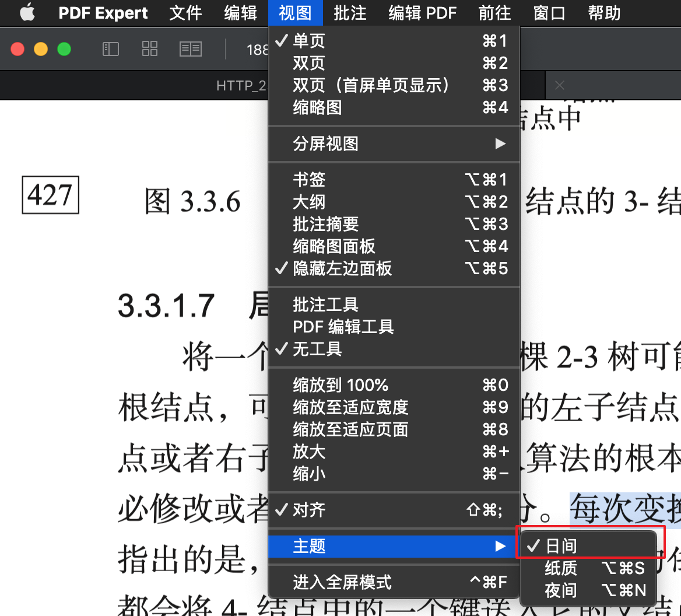
Task: Click the HTTP_2 document tab
Action: pos(240,86)
